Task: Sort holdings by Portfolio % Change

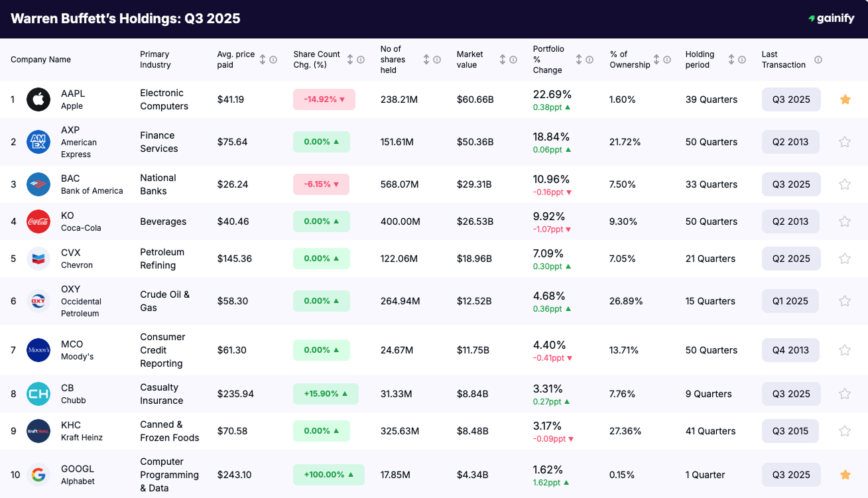Action: (x=578, y=59)
